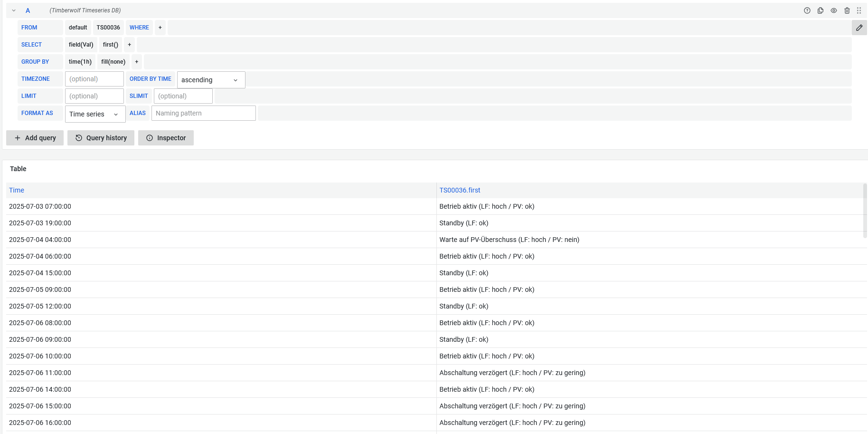Screen dimensions: 868x434
Task: Open the query Inspector
Action: pos(166,138)
